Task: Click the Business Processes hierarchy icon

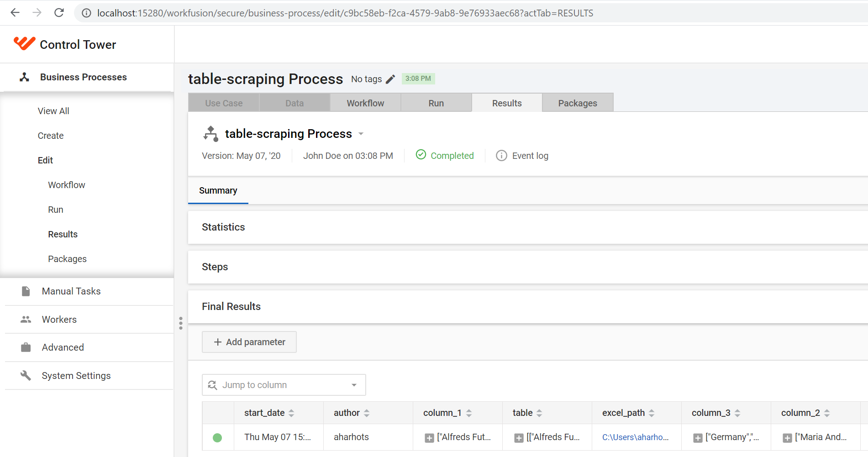Action: pos(25,77)
